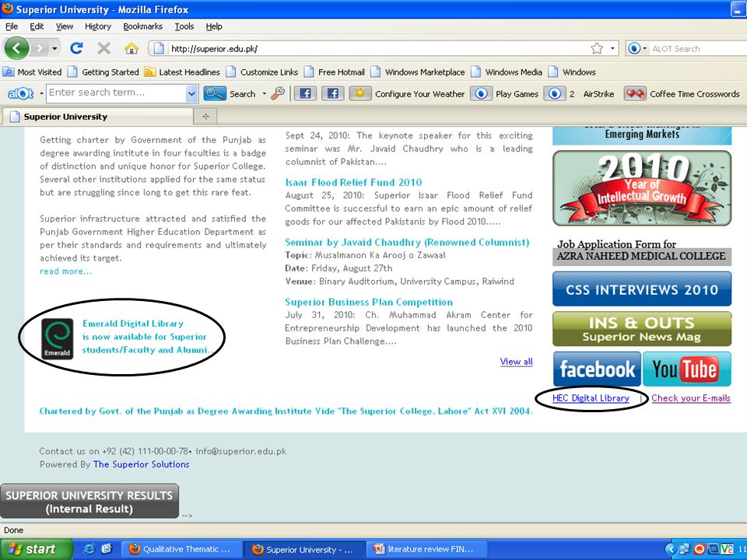The height and width of the screenshot is (560, 747).
Task: Launch Internet Explorer from quick launch
Action: [x=89, y=549]
